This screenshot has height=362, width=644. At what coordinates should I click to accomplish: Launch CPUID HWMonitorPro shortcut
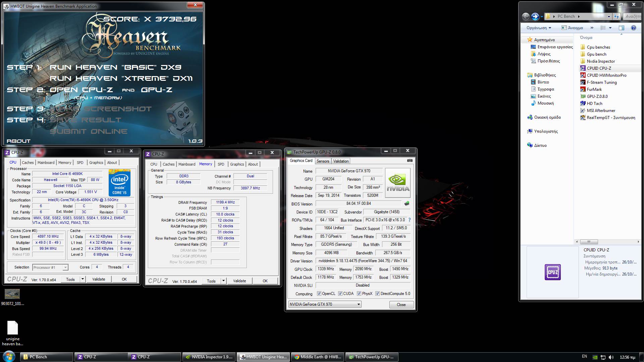(x=606, y=75)
